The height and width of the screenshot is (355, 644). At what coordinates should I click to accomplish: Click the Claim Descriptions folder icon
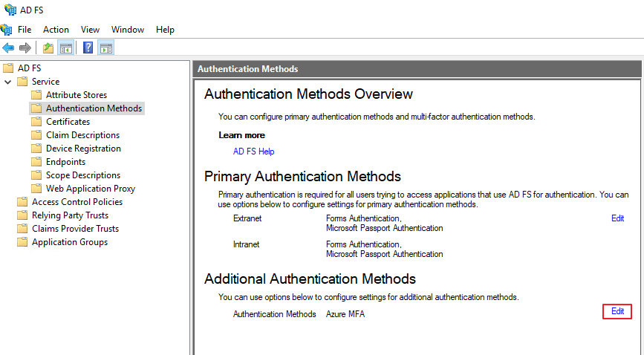36,135
